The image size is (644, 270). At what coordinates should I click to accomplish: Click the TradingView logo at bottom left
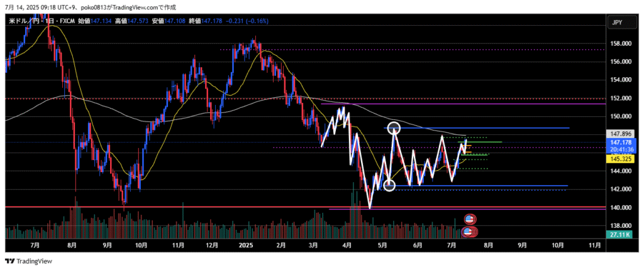[29, 261]
